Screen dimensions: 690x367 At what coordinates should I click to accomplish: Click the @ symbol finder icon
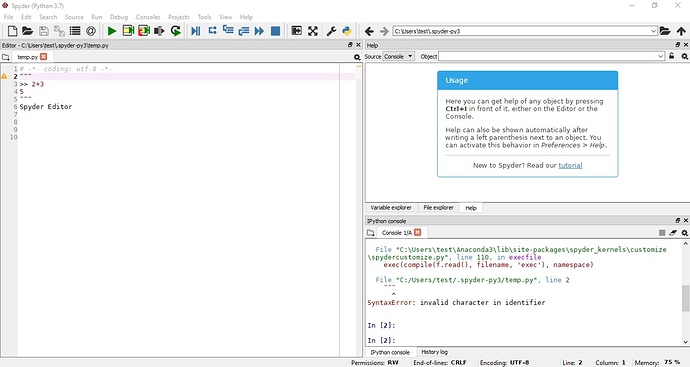91,31
